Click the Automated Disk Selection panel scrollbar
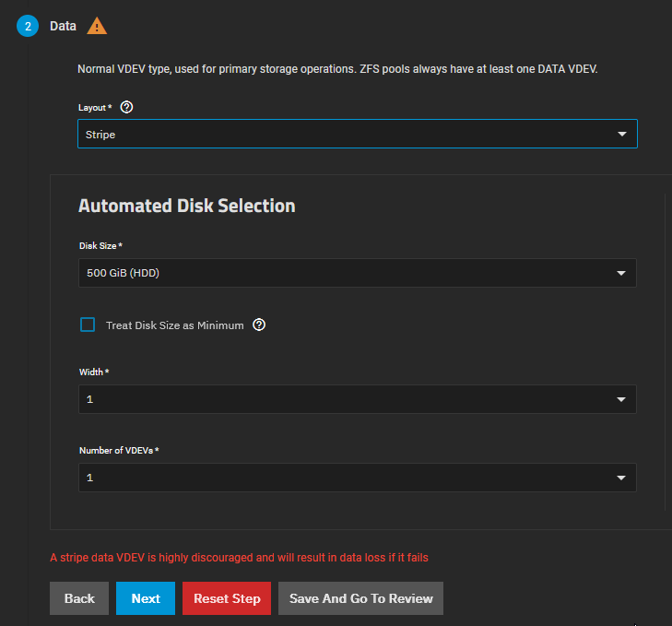Viewport: 672px width, 626px height. click(665, 350)
